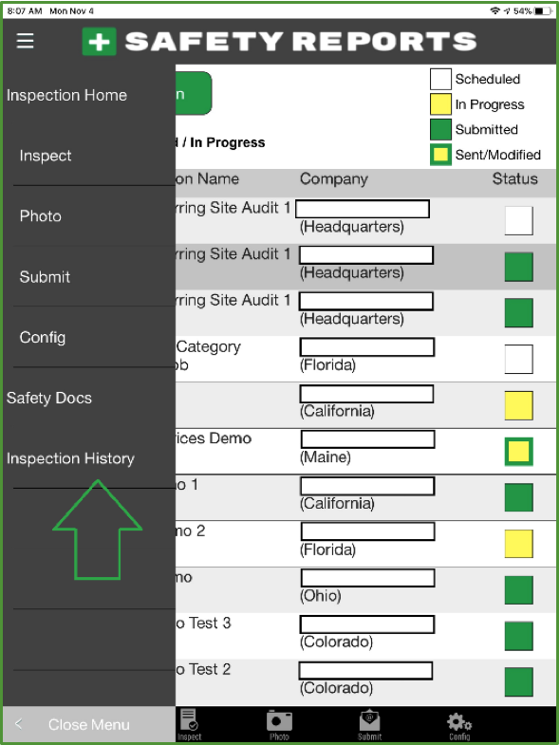560x745 pixels.
Task: Open the Config gears icon in bottom bar
Action: (x=459, y=724)
